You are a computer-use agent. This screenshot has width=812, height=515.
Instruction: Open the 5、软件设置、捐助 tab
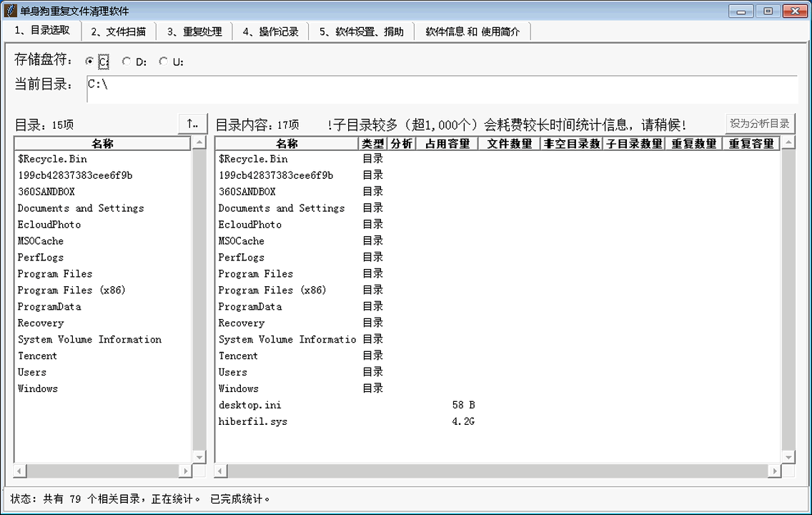point(360,31)
